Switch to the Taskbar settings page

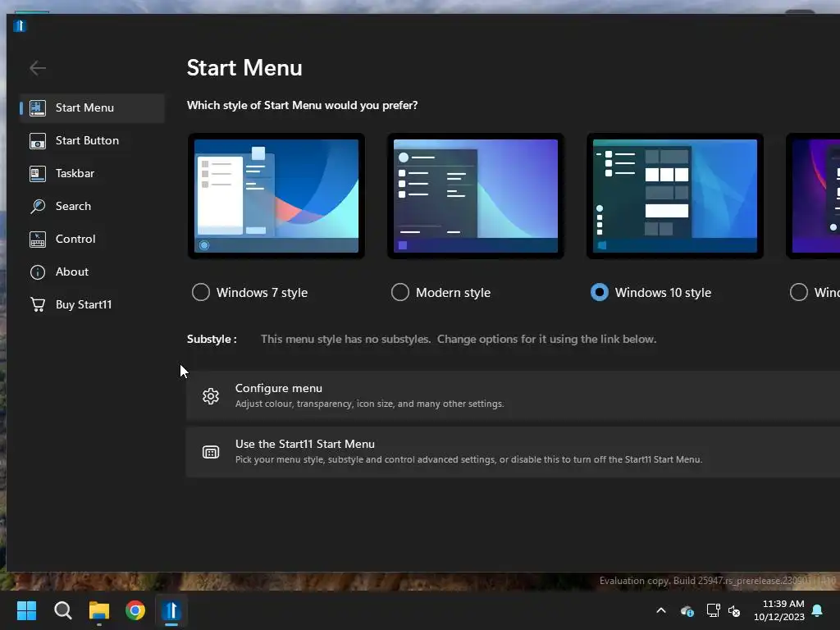(x=92, y=174)
